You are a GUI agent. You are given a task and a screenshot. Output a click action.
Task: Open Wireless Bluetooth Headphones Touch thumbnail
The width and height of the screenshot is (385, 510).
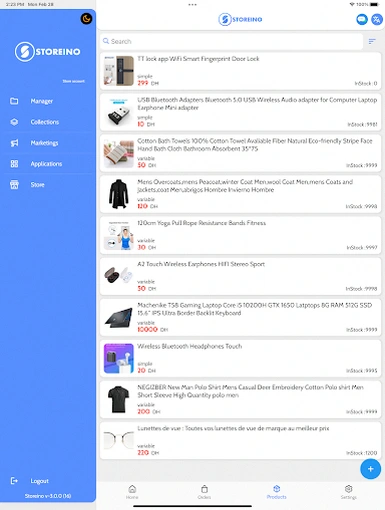tap(119, 358)
